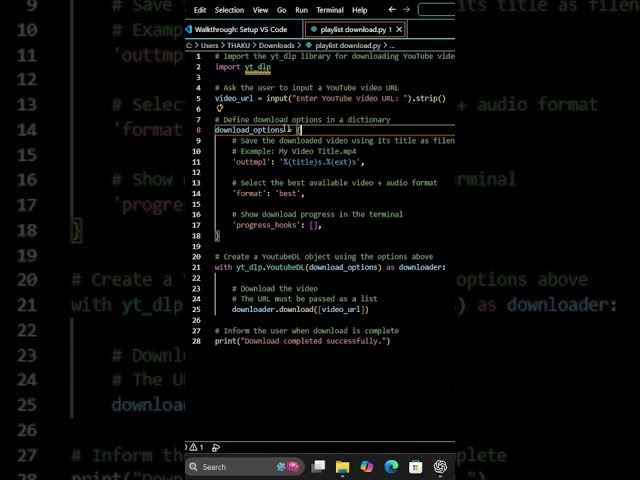Open File Explorer from the taskbar
The height and width of the screenshot is (480, 640).
click(x=342, y=467)
